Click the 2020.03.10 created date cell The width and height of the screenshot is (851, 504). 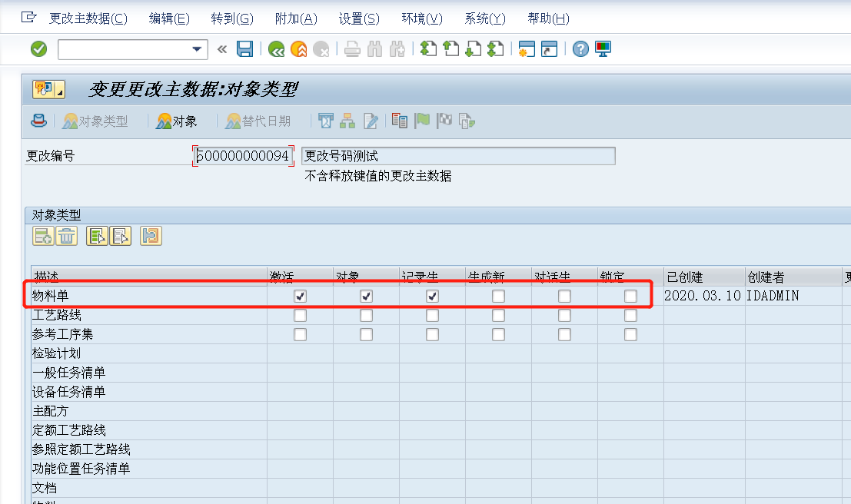[x=703, y=296]
